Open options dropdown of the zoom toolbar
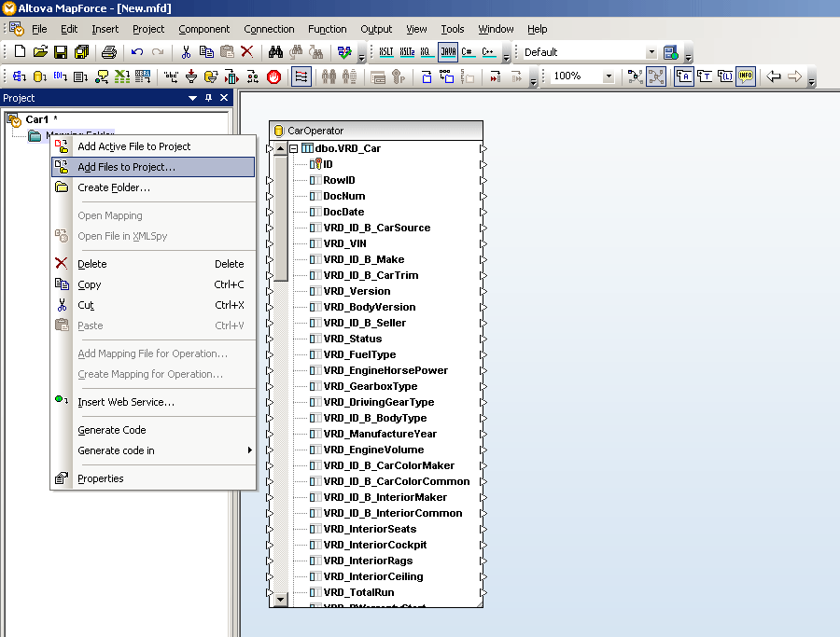840x637 pixels. pos(812,81)
